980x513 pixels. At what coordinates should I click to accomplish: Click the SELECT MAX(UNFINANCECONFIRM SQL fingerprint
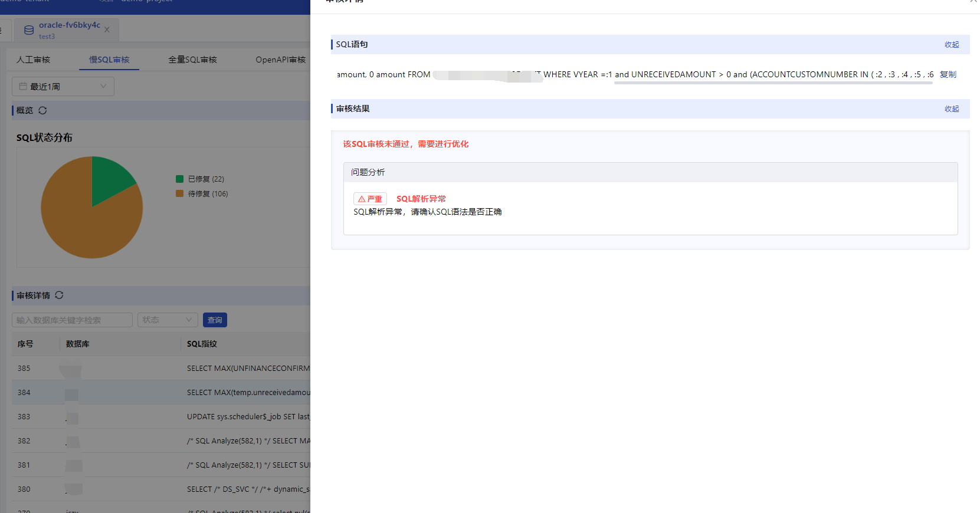[x=248, y=368]
